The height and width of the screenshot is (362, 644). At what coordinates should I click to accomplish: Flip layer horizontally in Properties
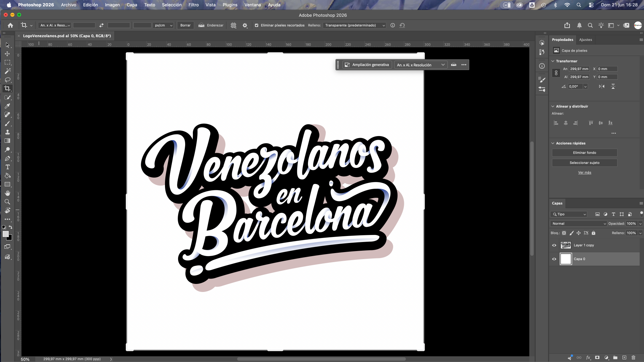click(602, 86)
